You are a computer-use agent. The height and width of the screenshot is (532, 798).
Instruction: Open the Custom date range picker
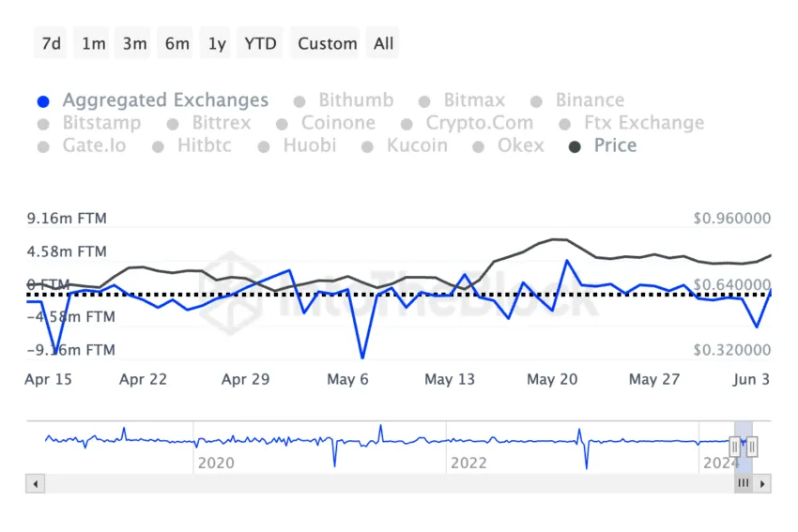(328, 43)
